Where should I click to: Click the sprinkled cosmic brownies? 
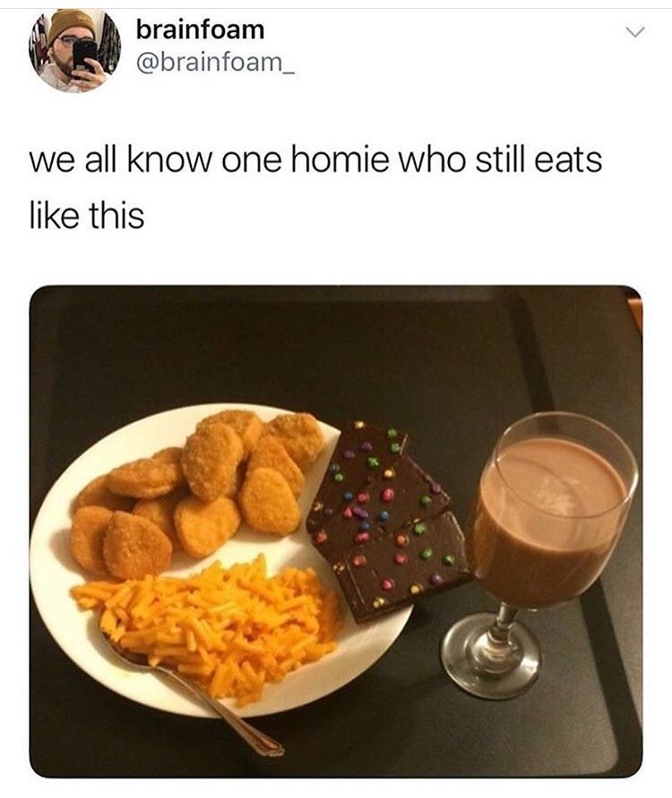click(x=386, y=522)
